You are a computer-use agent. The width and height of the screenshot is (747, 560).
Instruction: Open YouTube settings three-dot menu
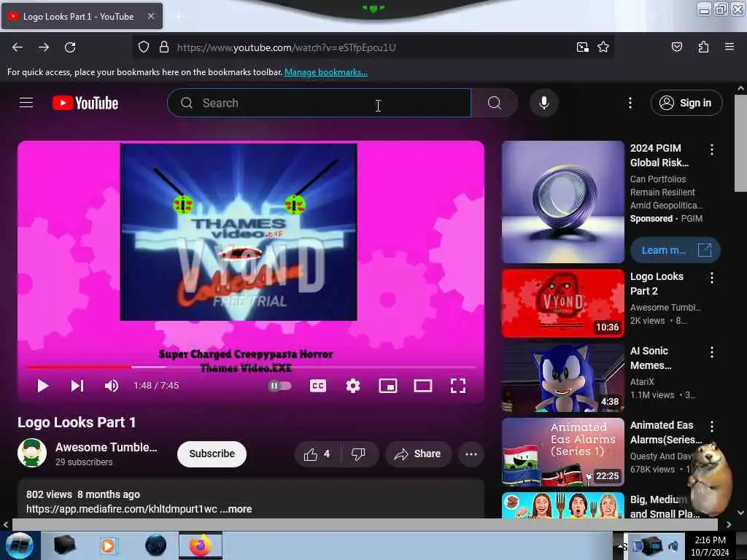[x=630, y=103]
